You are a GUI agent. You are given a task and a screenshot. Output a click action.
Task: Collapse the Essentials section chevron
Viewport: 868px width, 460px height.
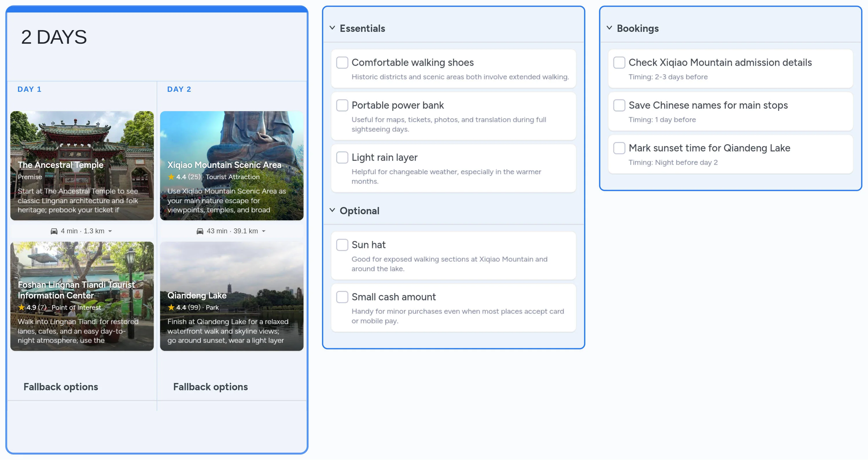pyautogui.click(x=332, y=28)
